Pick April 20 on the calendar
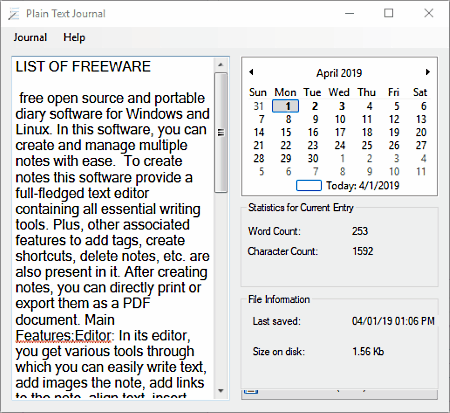This screenshot has height=413, width=450. [421, 132]
